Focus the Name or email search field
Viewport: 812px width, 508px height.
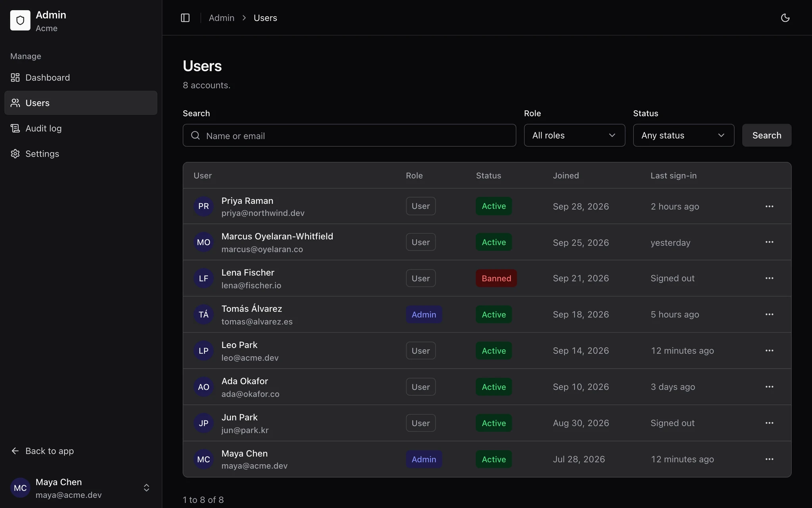click(349, 135)
